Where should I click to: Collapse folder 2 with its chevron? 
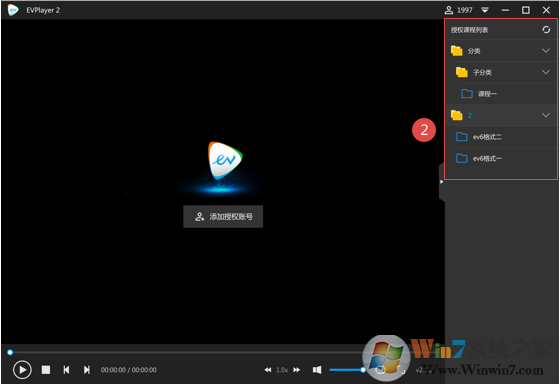[546, 115]
